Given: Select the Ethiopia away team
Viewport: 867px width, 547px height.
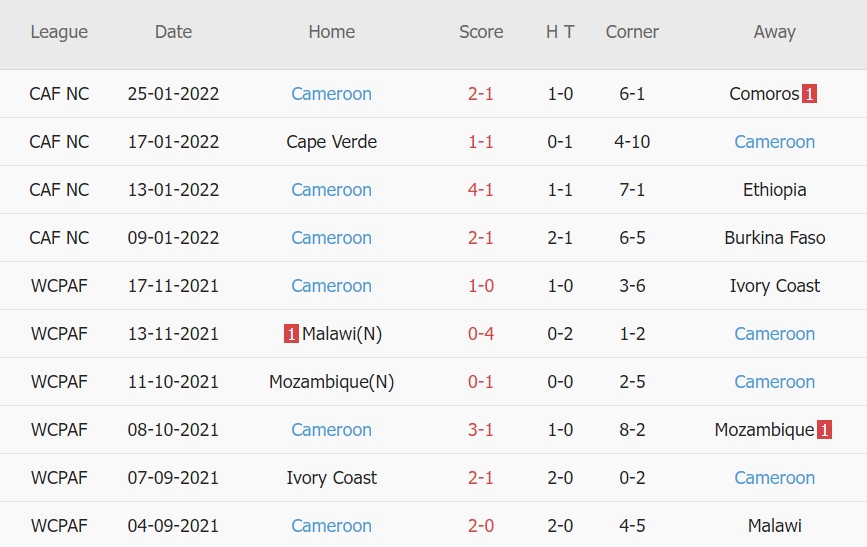Looking at the screenshot, I should pyautogui.click(x=775, y=190).
